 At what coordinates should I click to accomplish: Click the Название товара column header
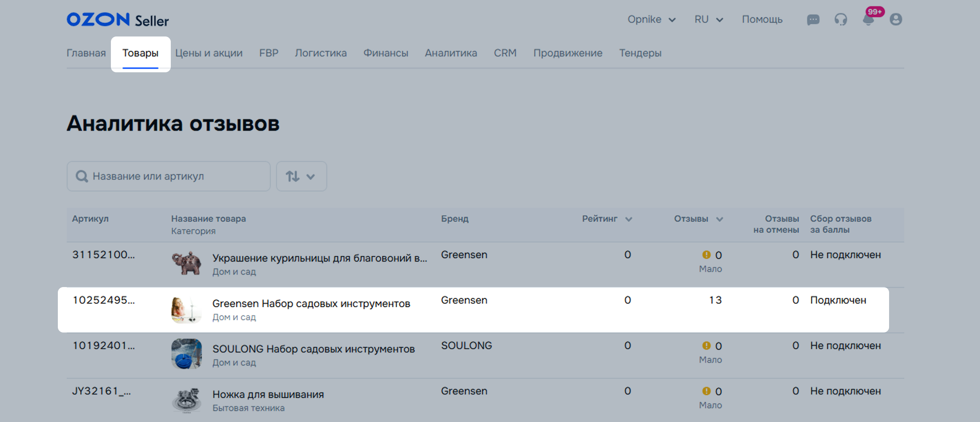(208, 219)
